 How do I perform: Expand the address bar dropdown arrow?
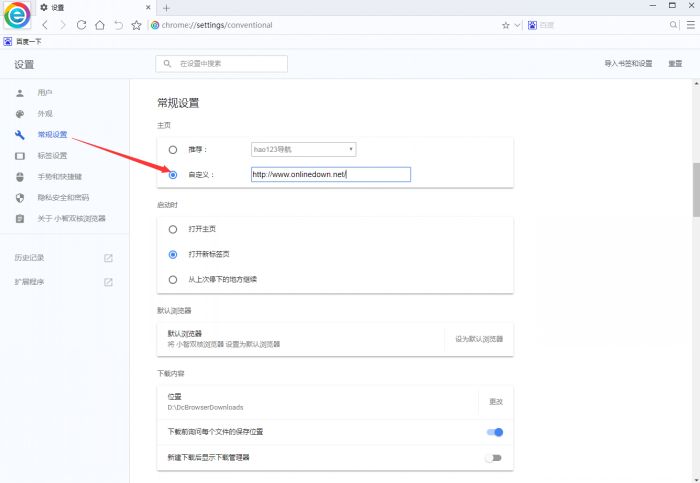click(517, 25)
